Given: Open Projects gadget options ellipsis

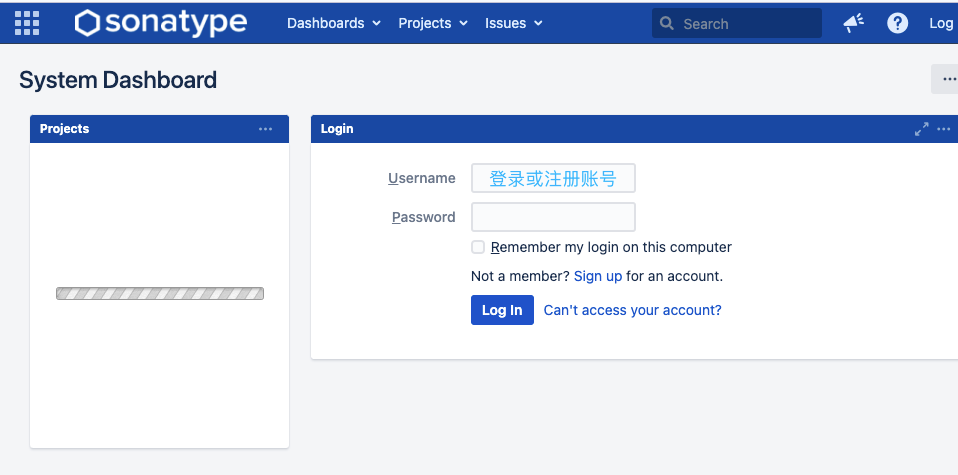Looking at the screenshot, I should point(265,129).
